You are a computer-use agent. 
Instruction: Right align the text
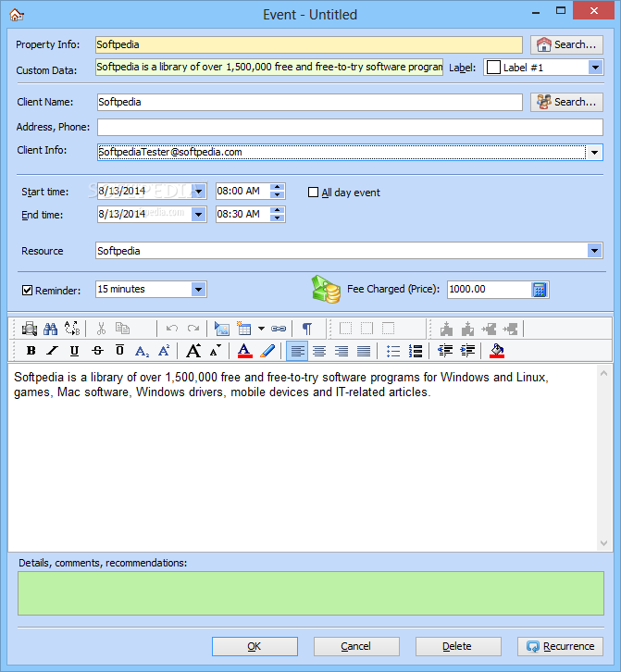point(342,351)
